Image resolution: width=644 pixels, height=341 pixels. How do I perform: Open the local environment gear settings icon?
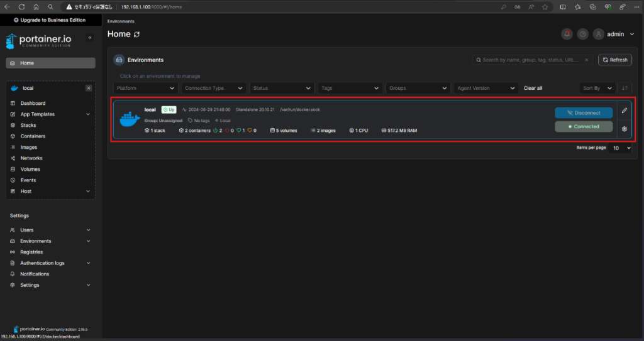(625, 129)
